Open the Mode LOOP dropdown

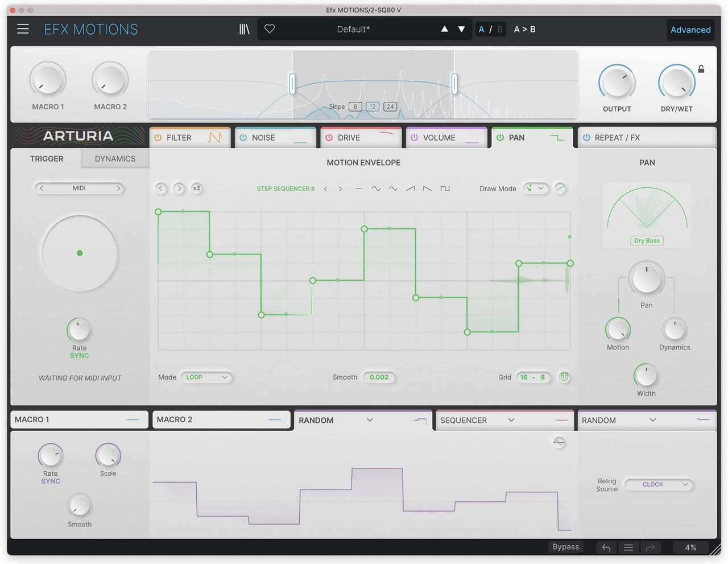tap(206, 377)
